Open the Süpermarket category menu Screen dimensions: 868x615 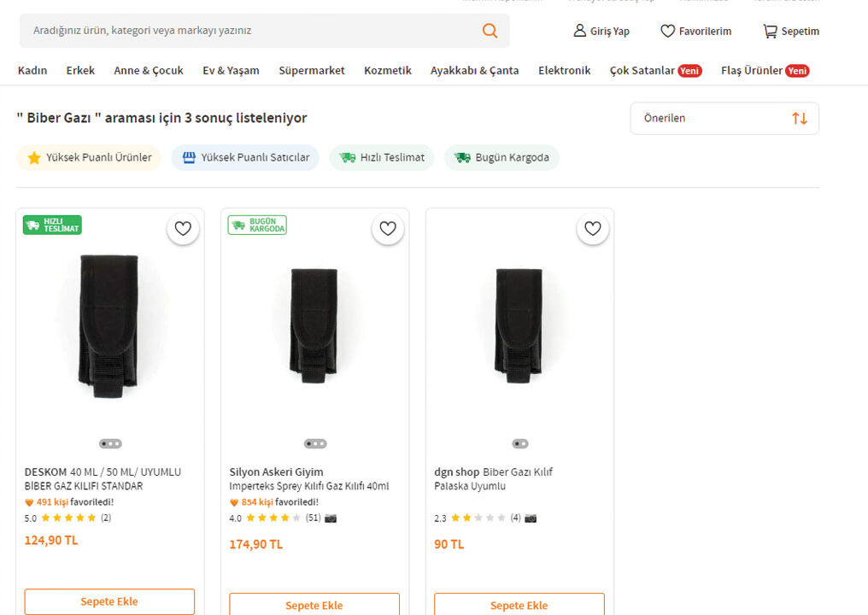pos(311,71)
